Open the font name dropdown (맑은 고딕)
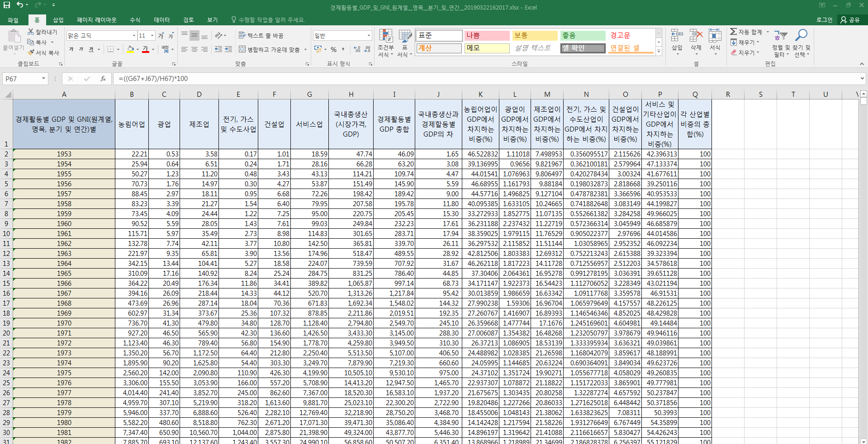 tap(134, 35)
